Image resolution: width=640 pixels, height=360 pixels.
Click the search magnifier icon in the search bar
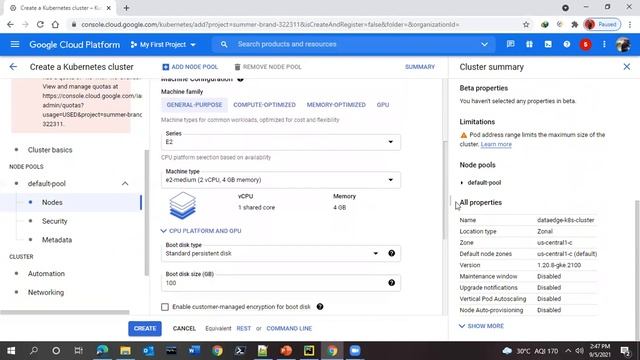click(x=224, y=44)
